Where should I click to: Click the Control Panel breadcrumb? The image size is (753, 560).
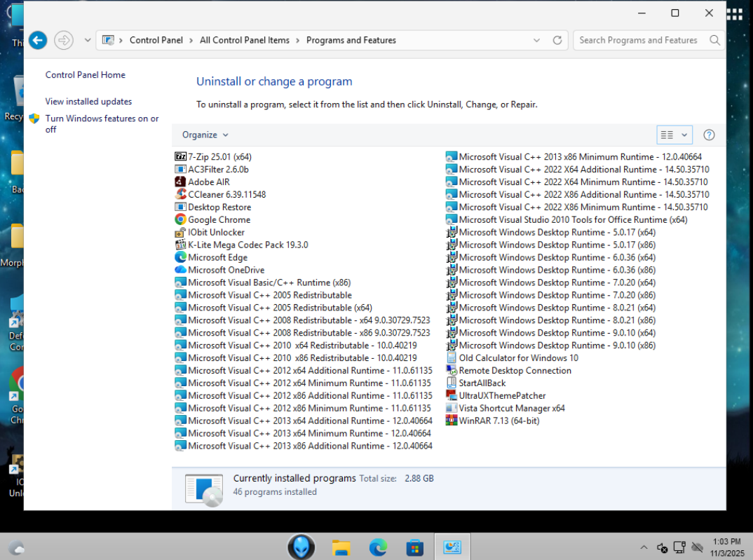pyautogui.click(x=156, y=41)
